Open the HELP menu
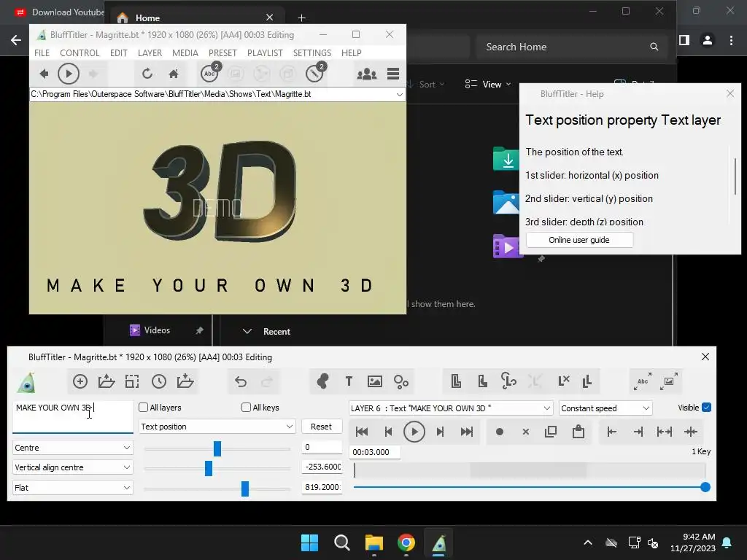The image size is (747, 560). click(351, 52)
